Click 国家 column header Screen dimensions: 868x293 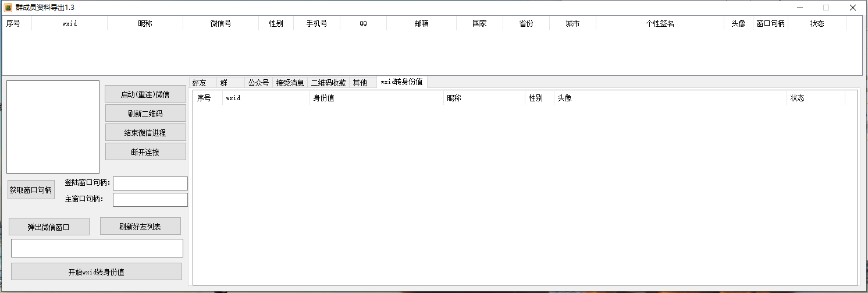pos(479,24)
